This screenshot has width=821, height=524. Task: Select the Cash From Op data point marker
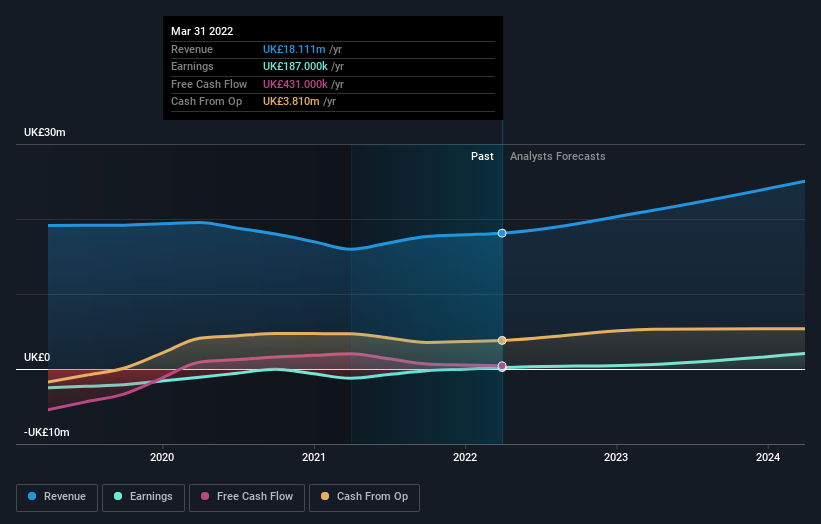click(x=502, y=340)
